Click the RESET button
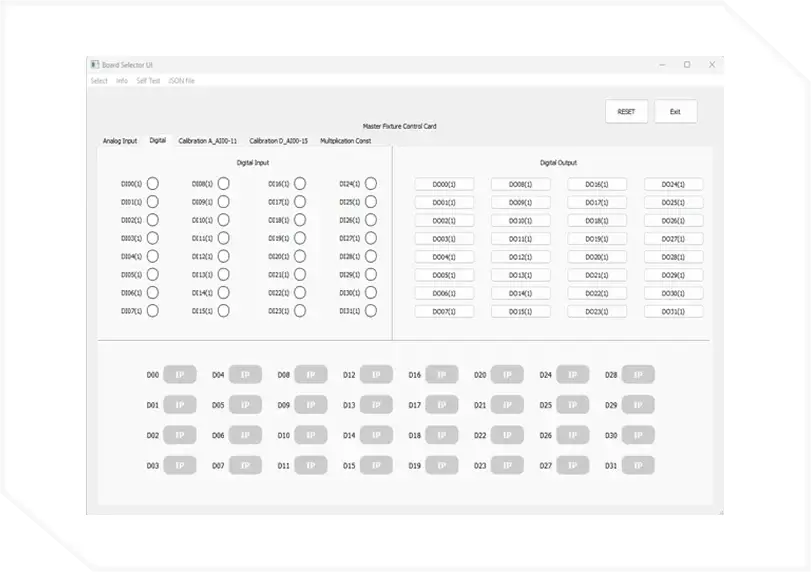The image size is (811, 572). tap(626, 111)
